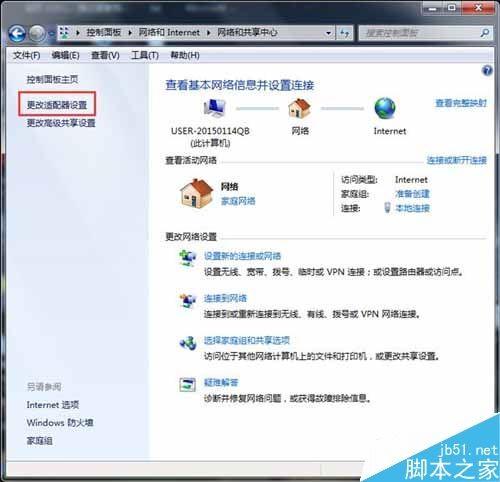The image size is (500, 482).
Task: Refresh the page with the refresh icon
Action: (x=344, y=33)
